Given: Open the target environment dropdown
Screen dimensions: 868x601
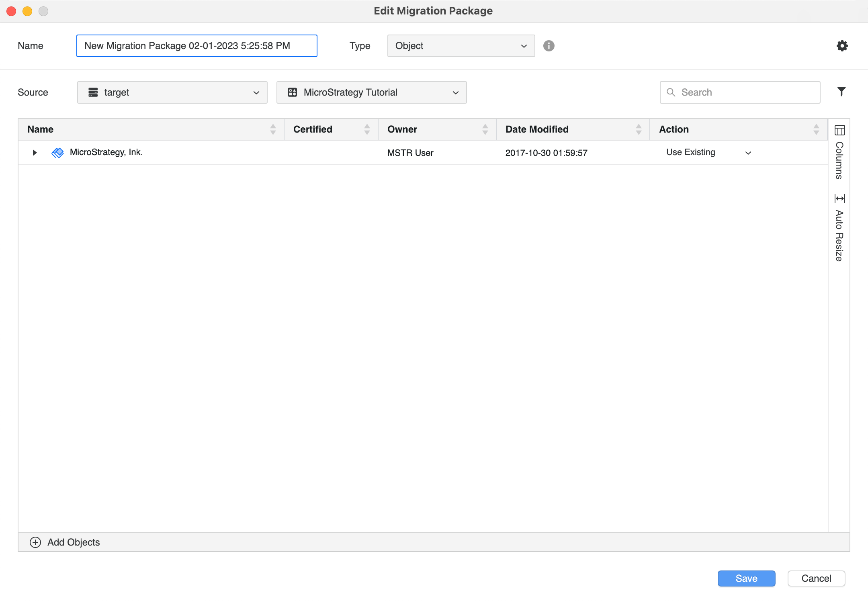Looking at the screenshot, I should 172,92.
